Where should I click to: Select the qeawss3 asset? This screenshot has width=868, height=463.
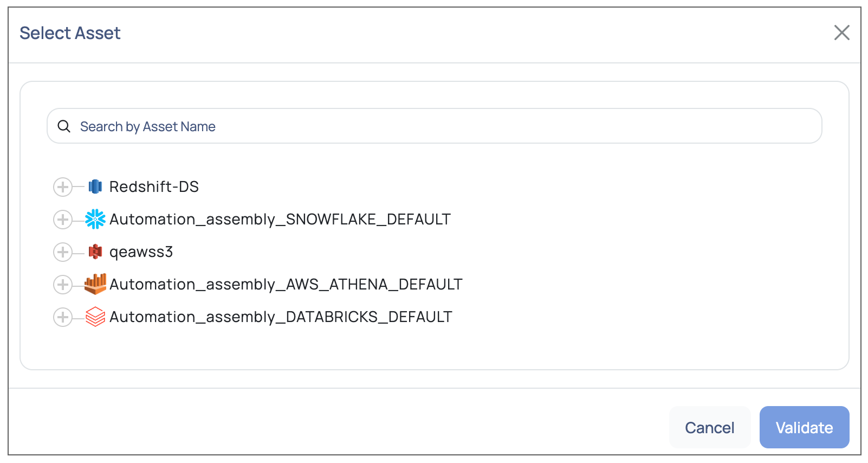point(141,252)
